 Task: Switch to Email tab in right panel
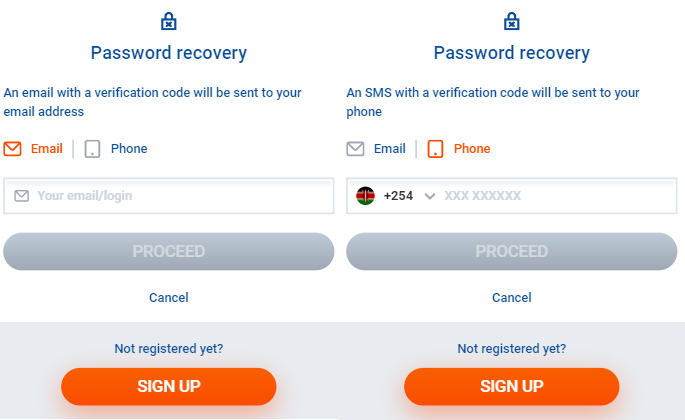[389, 149]
